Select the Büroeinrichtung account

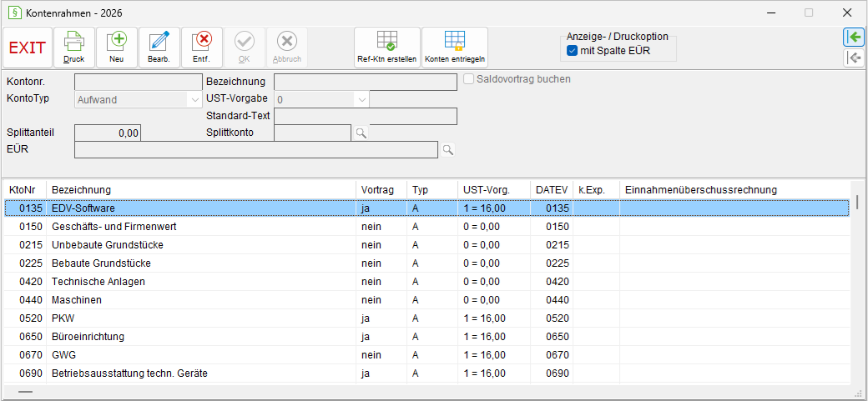[x=427, y=336]
